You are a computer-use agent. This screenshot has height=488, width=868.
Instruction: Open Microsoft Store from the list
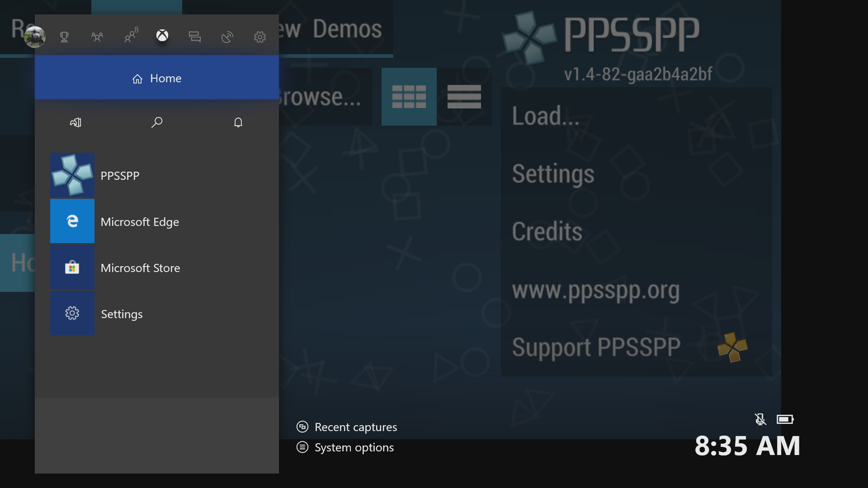(140, 268)
